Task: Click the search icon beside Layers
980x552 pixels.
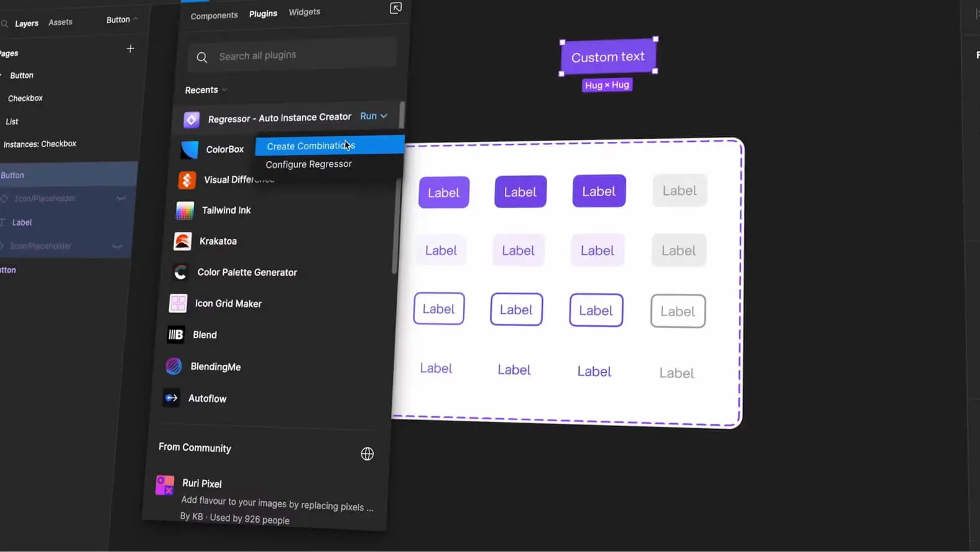Action: [x=4, y=24]
